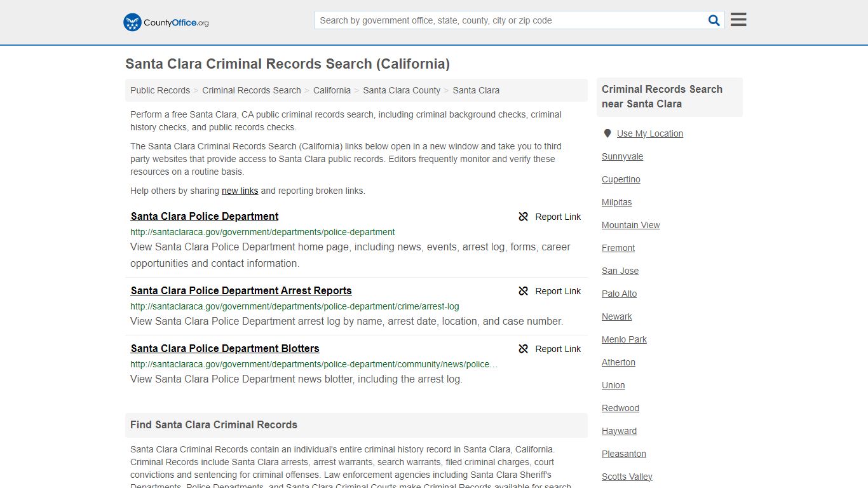This screenshot has width=868, height=488.
Task: Click the CountyOffice.org logo
Action: tap(166, 22)
